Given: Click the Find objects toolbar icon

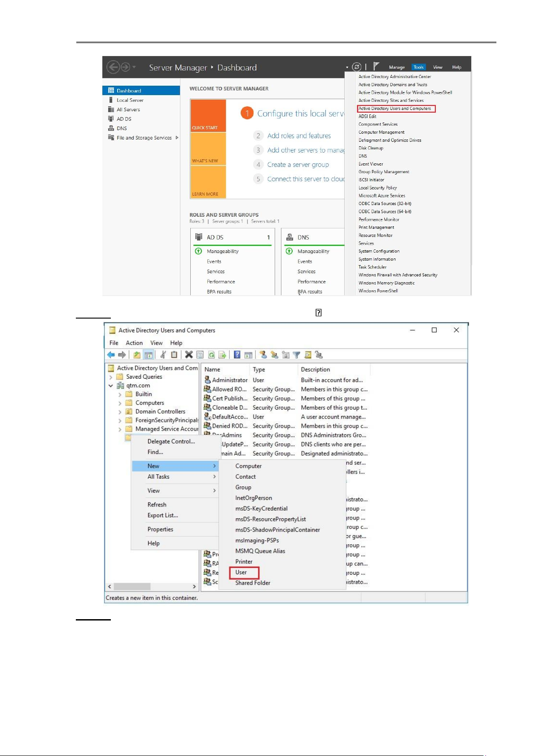Looking at the screenshot, I should coord(308,355).
